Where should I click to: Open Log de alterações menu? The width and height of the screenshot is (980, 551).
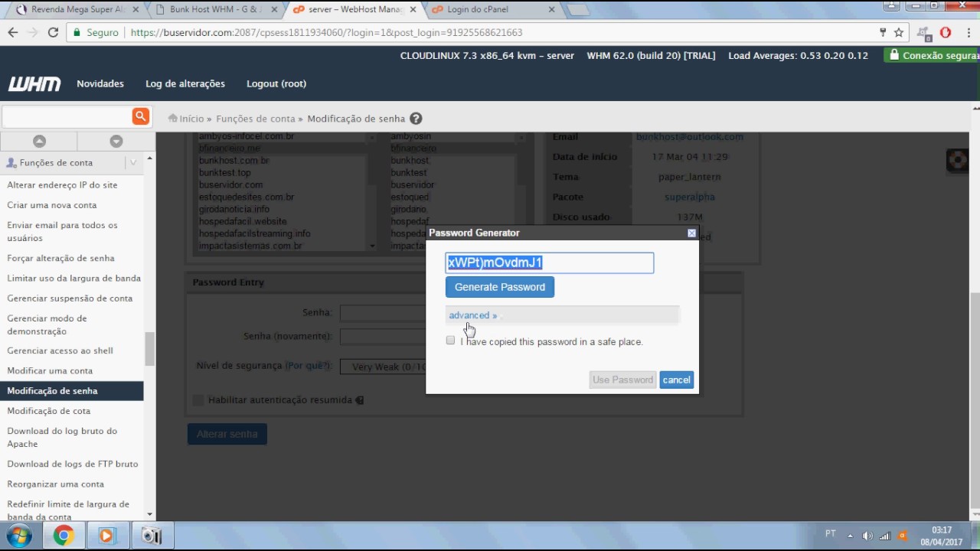pyautogui.click(x=185, y=83)
